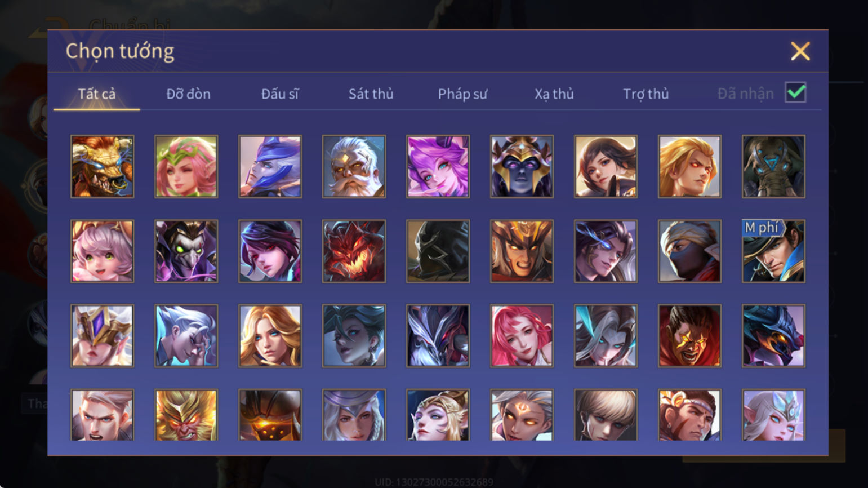Switch to the 'Đỡ đòn' tab
This screenshot has height=488, width=868.
(188, 94)
